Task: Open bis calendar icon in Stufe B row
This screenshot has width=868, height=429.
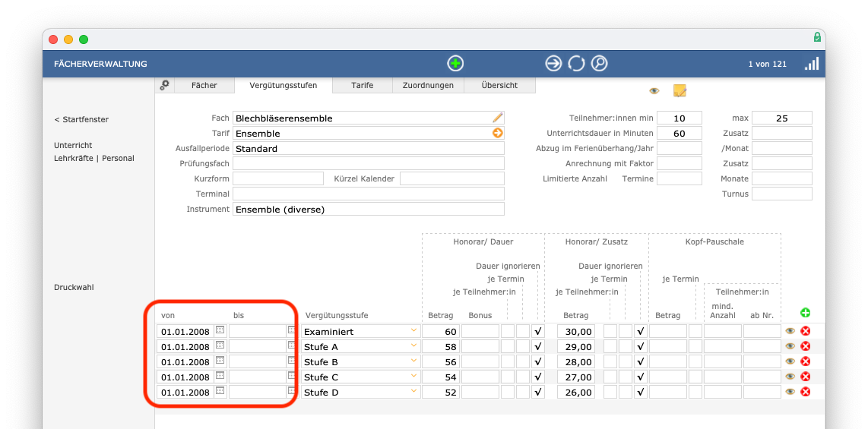Action: coord(292,361)
